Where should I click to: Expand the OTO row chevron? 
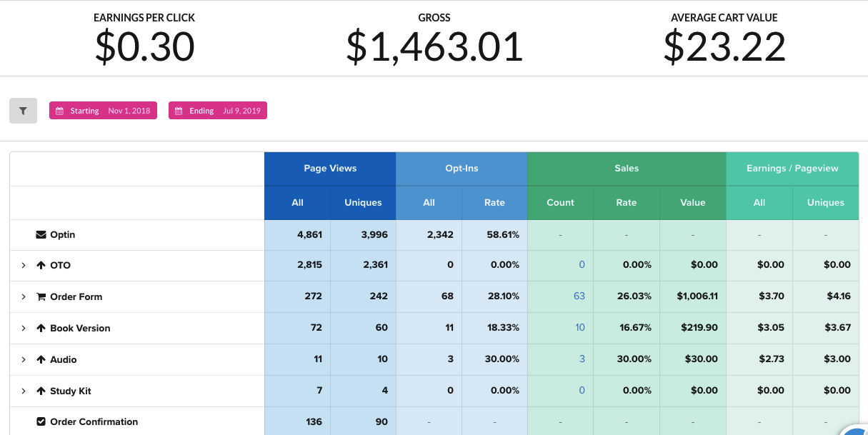tap(23, 266)
